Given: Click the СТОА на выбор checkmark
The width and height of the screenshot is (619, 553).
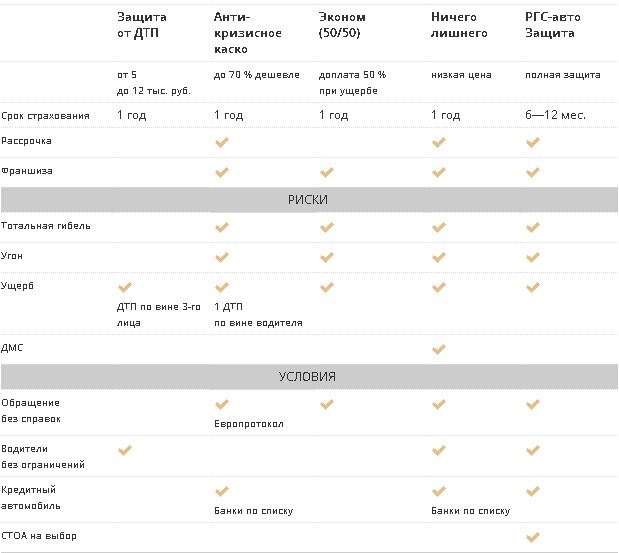Looking at the screenshot, I should click(533, 537).
